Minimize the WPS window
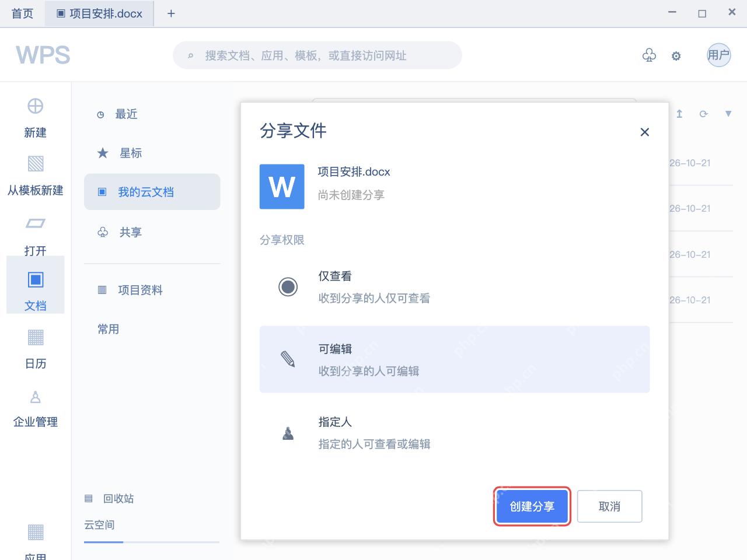The image size is (747, 560). (x=672, y=12)
